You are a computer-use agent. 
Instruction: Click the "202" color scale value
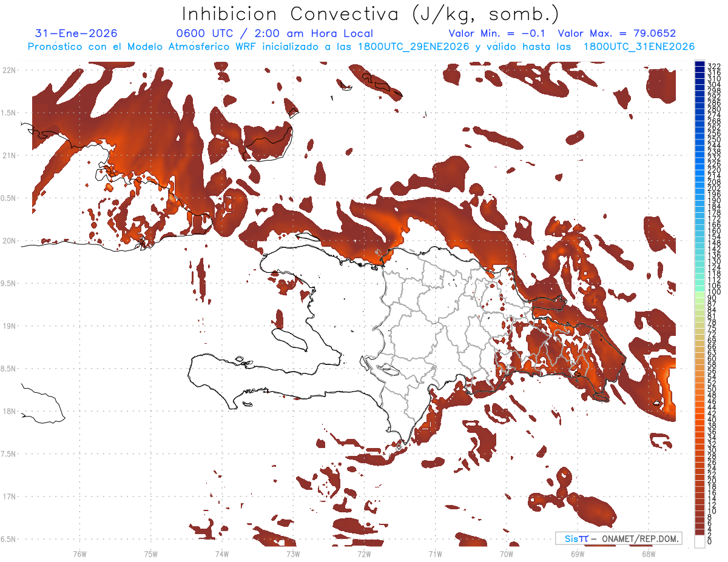click(x=713, y=188)
